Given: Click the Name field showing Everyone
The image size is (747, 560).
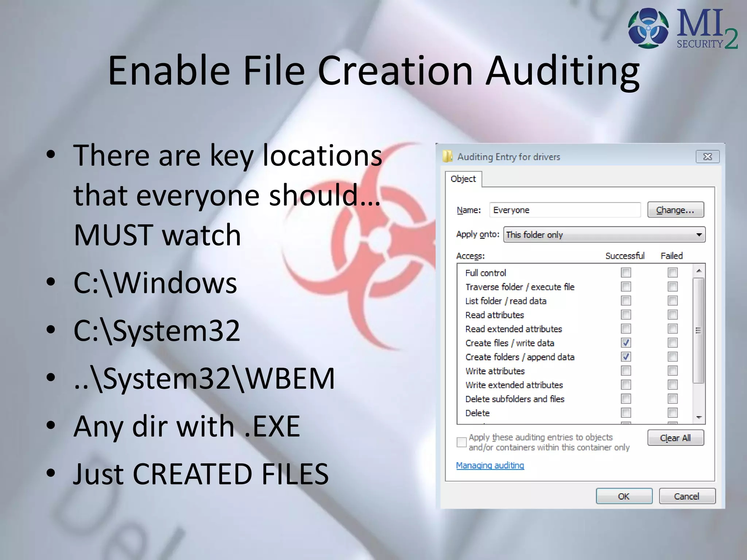Looking at the screenshot, I should [x=565, y=210].
